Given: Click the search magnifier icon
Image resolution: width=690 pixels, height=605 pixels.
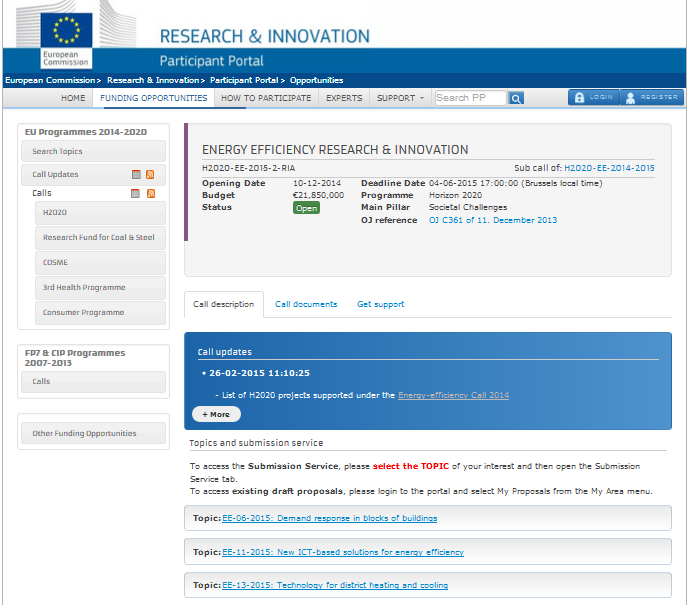Looking at the screenshot, I should tap(516, 98).
